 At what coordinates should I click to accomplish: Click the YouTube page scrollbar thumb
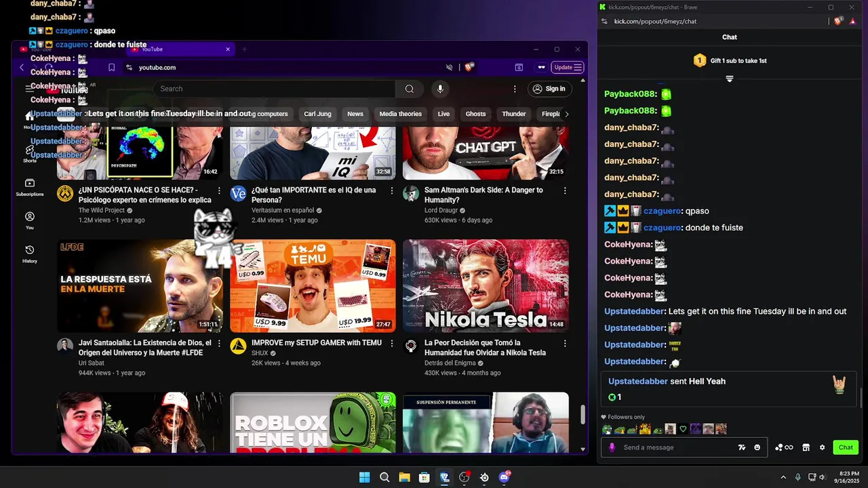pyautogui.click(x=582, y=413)
